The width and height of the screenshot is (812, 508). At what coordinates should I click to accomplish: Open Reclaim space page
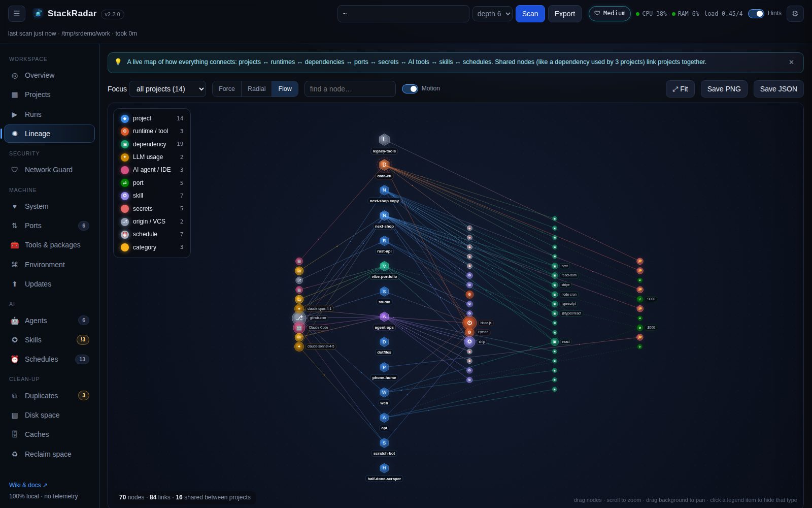click(49, 454)
